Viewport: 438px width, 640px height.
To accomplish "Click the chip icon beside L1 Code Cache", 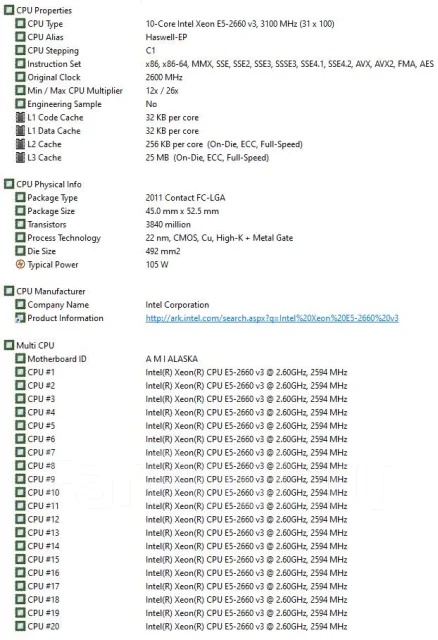I will 20,118.
